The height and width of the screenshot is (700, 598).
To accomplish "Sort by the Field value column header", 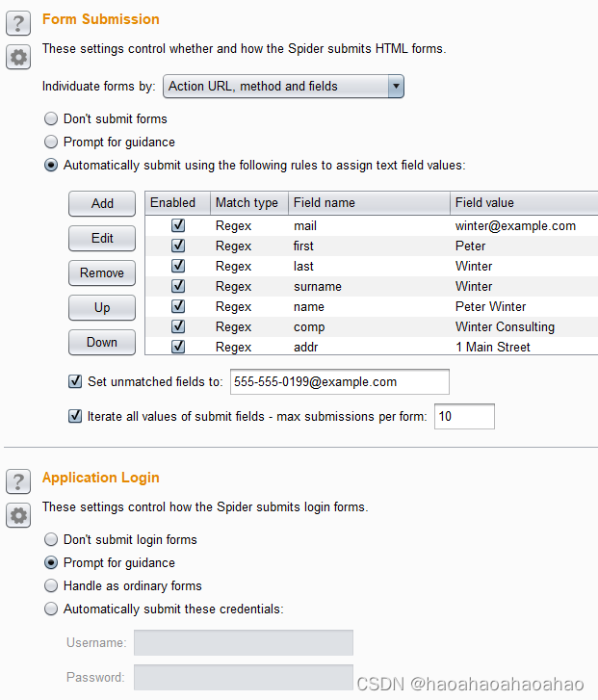I will tap(524, 202).
